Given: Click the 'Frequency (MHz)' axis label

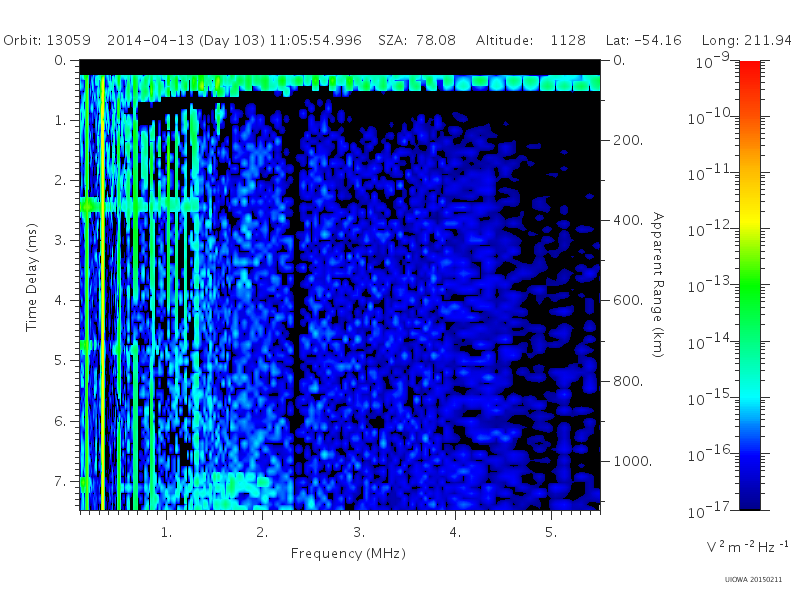Looking at the screenshot, I should [348, 553].
